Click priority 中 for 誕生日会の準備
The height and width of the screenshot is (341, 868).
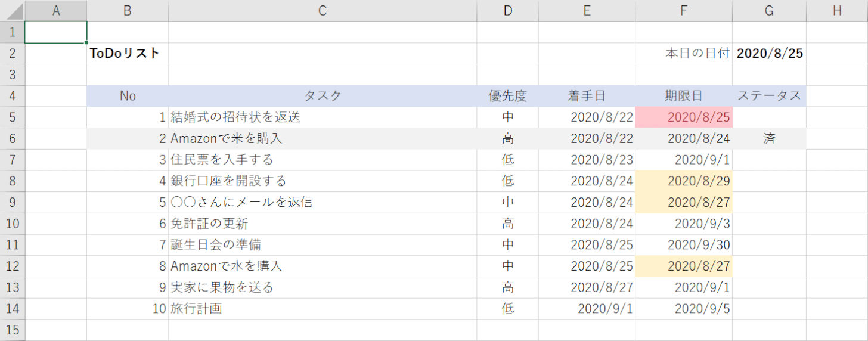pos(508,245)
